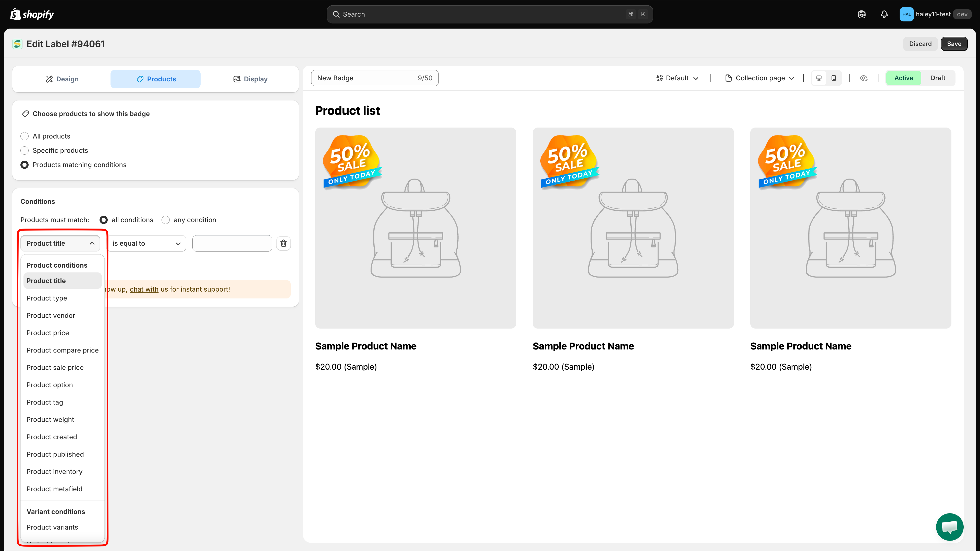This screenshot has height=551, width=980.
Task: Open the notifications bell
Action: coord(884,14)
